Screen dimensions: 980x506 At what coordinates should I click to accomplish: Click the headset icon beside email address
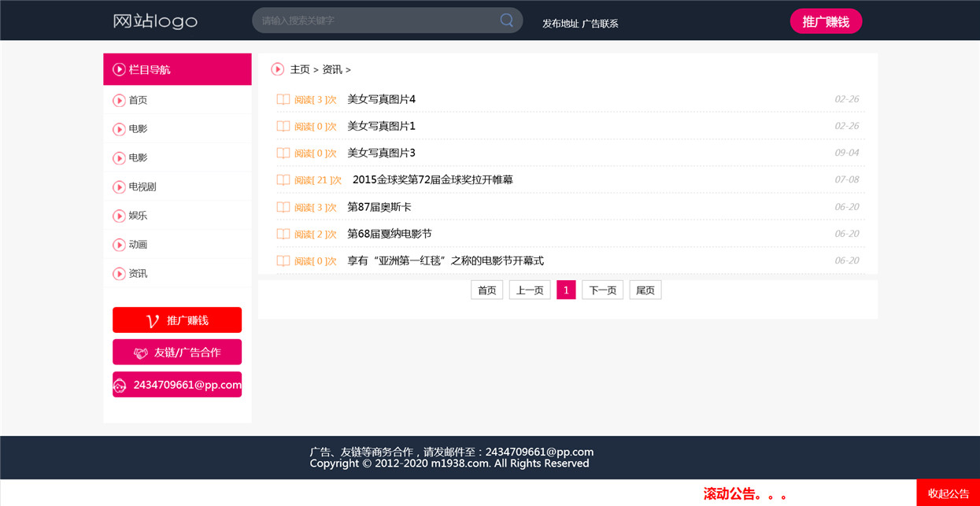(x=120, y=386)
